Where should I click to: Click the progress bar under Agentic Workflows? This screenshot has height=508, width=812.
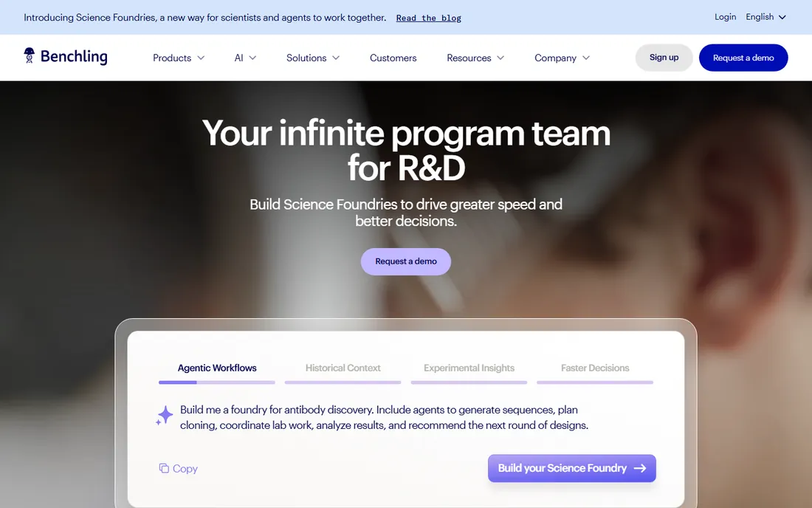point(217,382)
